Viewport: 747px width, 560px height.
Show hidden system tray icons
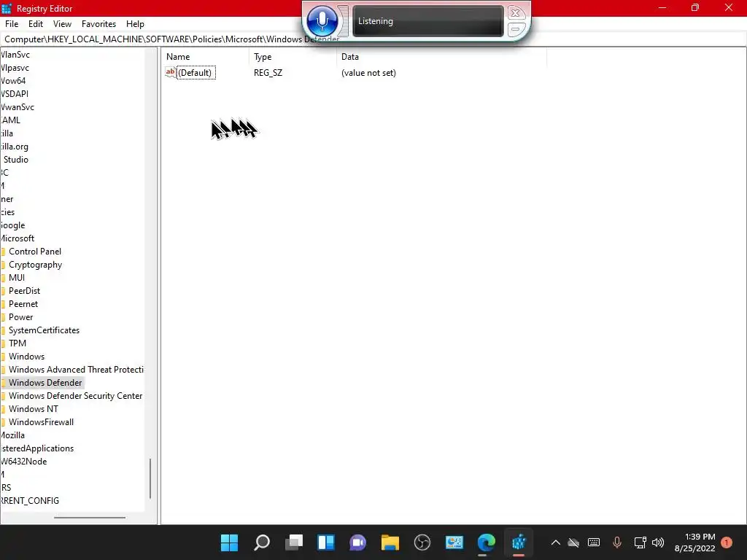[555, 542]
